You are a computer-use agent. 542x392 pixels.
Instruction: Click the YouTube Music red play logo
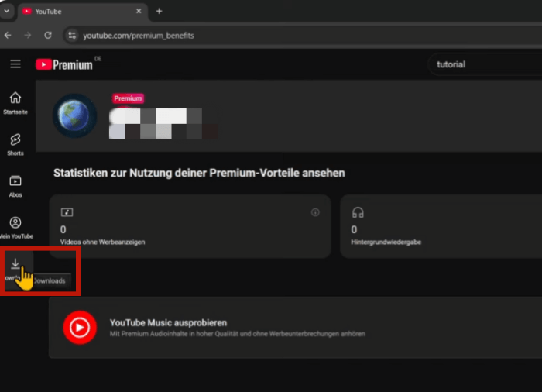coord(80,327)
